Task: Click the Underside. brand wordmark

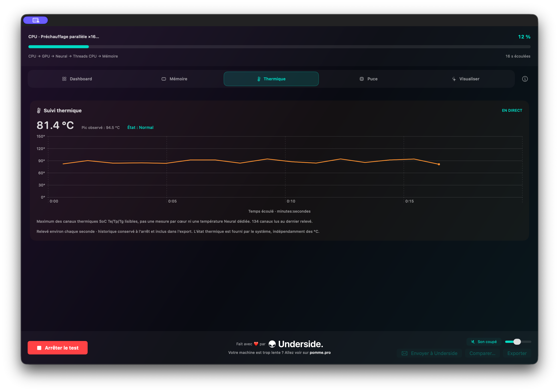Action: pyautogui.click(x=300, y=344)
